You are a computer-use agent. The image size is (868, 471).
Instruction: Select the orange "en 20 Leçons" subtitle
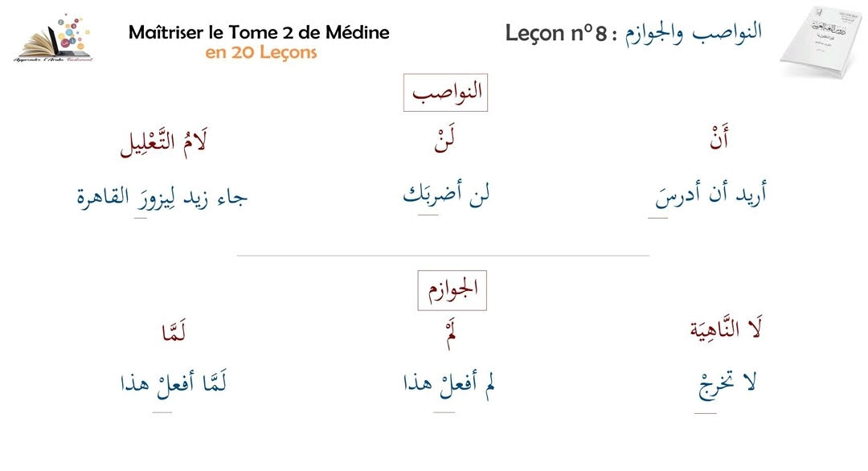260,53
